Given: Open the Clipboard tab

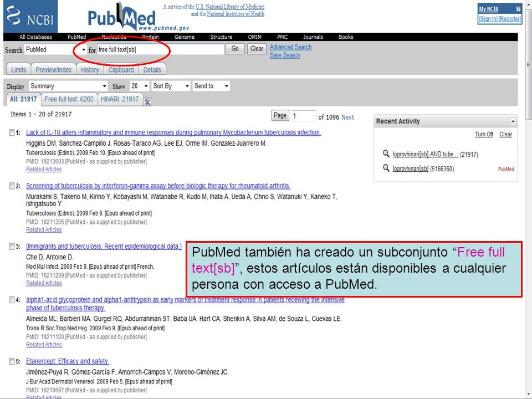Looking at the screenshot, I should 121,70.
